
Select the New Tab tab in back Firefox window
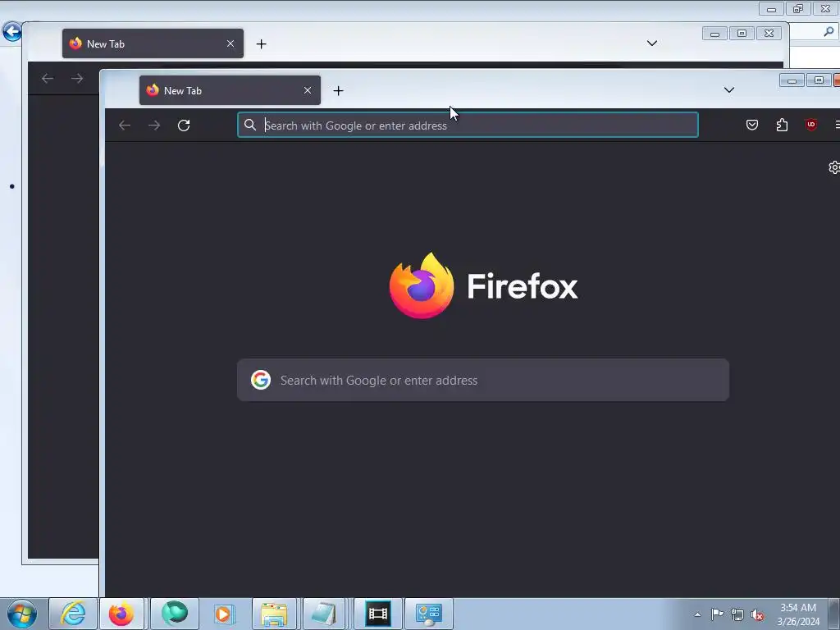tap(153, 43)
